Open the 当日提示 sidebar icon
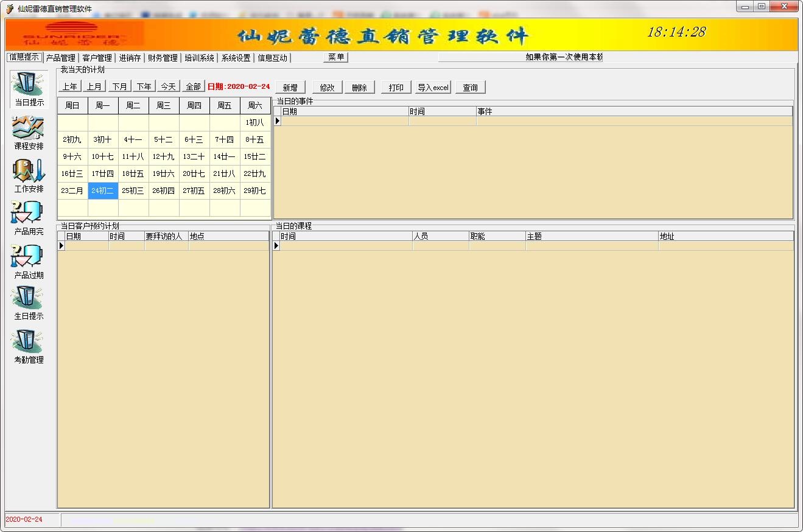This screenshot has height=532, width=803. [x=28, y=89]
